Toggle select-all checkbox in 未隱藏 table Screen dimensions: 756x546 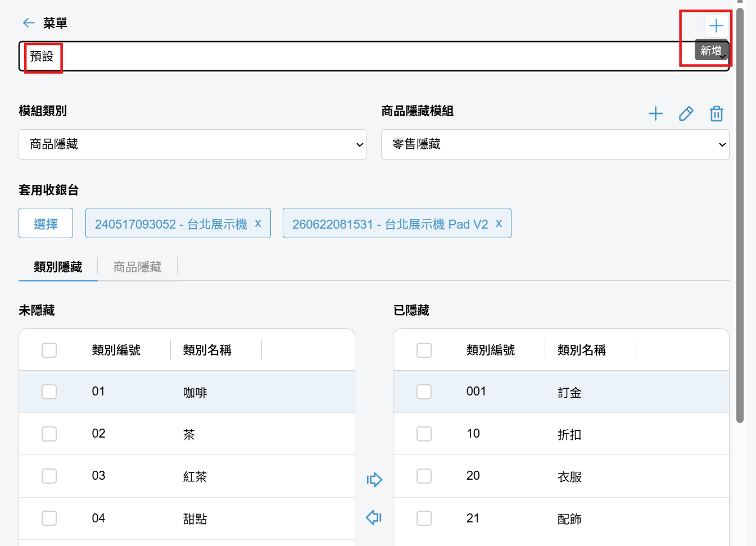49,350
